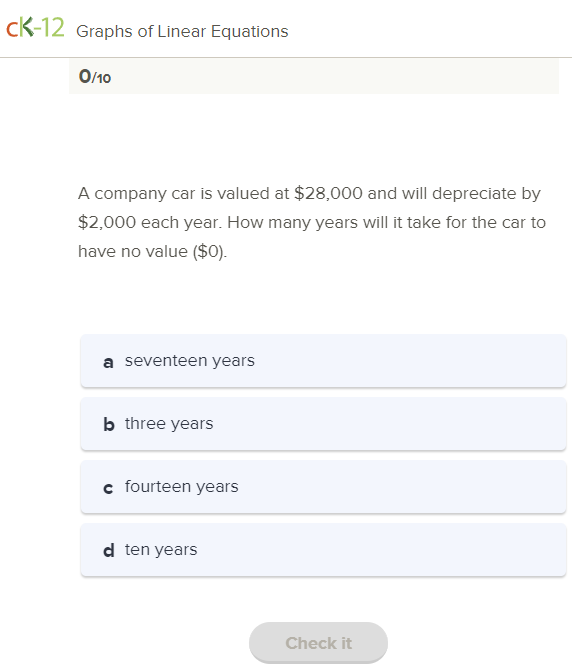Click the bold letter d marker
Screen dimensions: 572x666
(109, 550)
